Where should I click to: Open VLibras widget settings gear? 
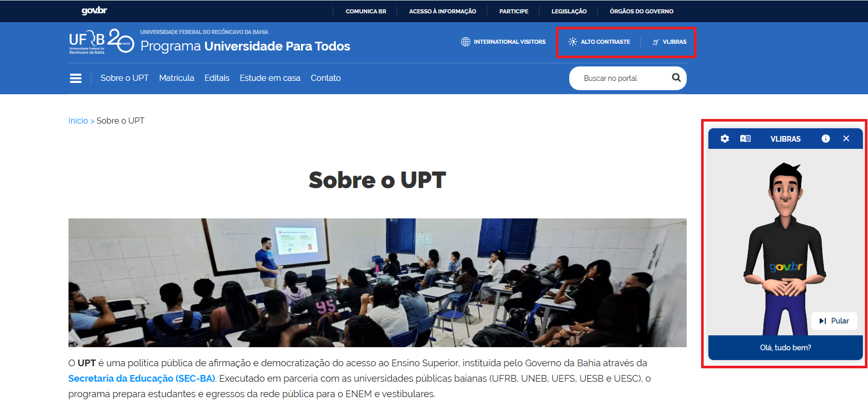(x=725, y=139)
